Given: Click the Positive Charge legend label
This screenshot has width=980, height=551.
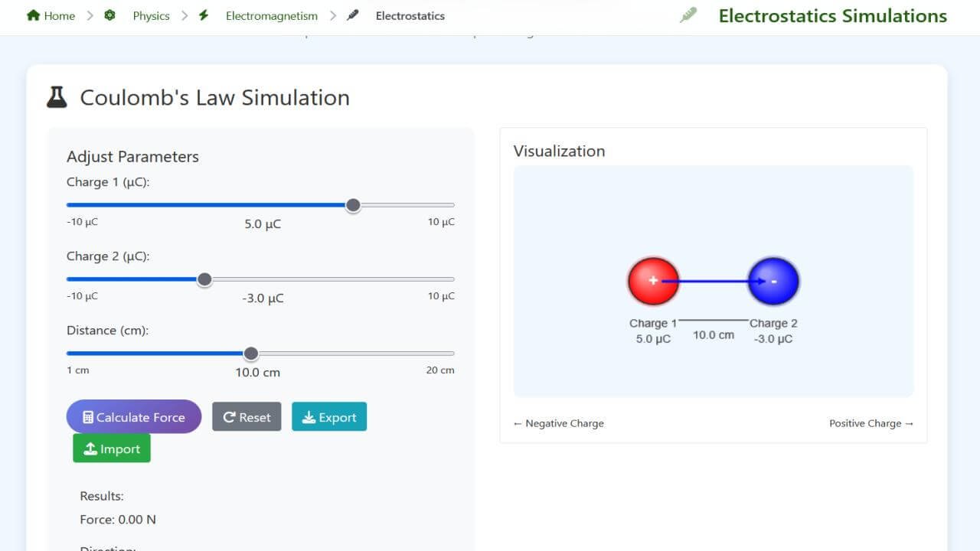Looking at the screenshot, I should (x=871, y=423).
